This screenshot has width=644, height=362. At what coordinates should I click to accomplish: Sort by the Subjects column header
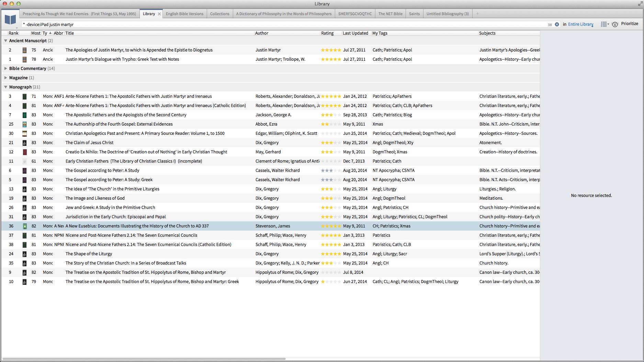click(487, 33)
